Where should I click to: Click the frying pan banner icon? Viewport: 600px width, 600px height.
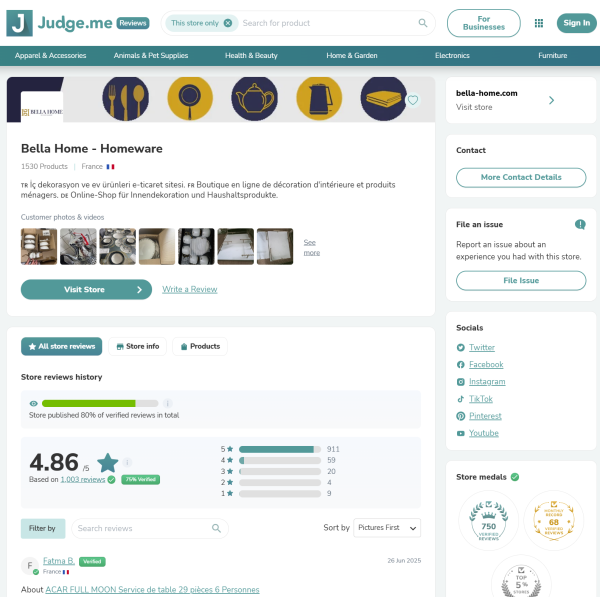[190, 99]
